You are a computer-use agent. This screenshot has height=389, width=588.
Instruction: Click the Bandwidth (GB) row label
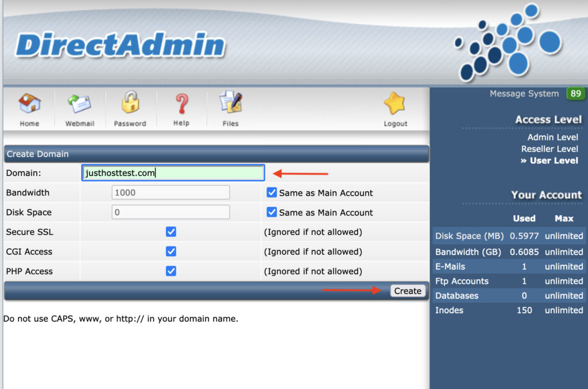pos(468,252)
